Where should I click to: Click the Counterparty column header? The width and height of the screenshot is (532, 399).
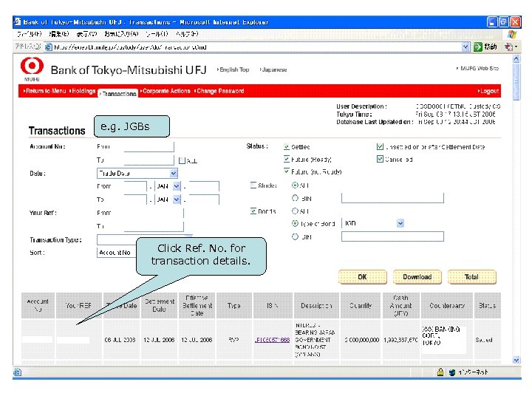(x=446, y=305)
